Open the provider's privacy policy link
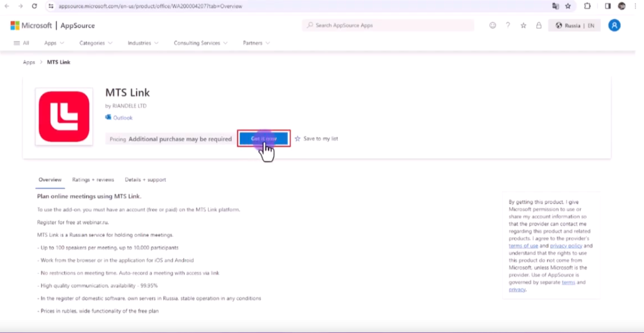The width and height of the screenshot is (644, 333). coord(566,246)
